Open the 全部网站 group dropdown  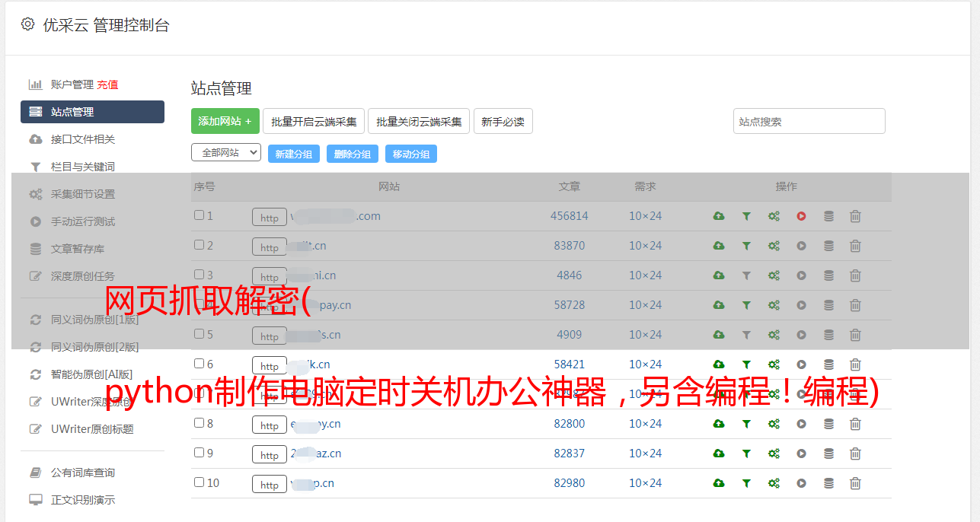pos(225,153)
